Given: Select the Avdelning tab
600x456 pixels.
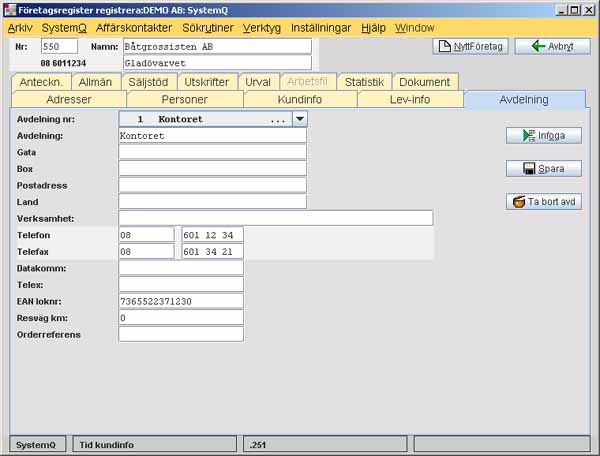Looking at the screenshot, I should 524,99.
